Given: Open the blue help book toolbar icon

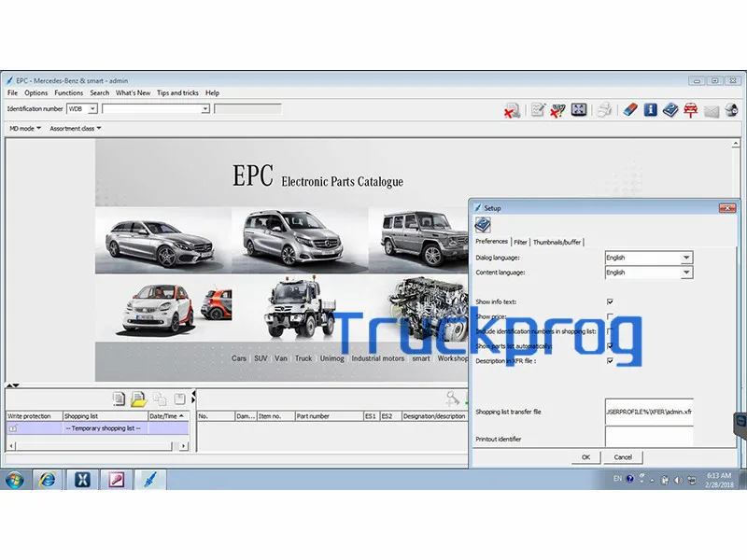Looking at the screenshot, I should point(670,110).
